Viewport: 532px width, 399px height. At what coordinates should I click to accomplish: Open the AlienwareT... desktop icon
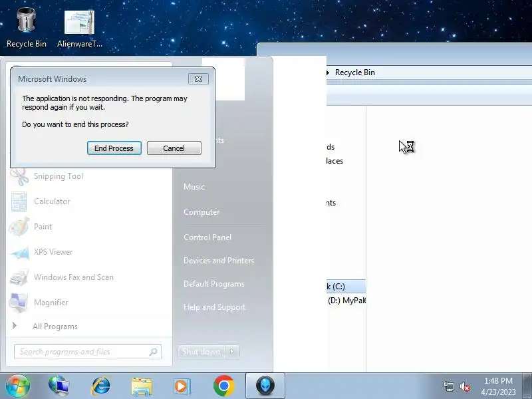point(80,29)
